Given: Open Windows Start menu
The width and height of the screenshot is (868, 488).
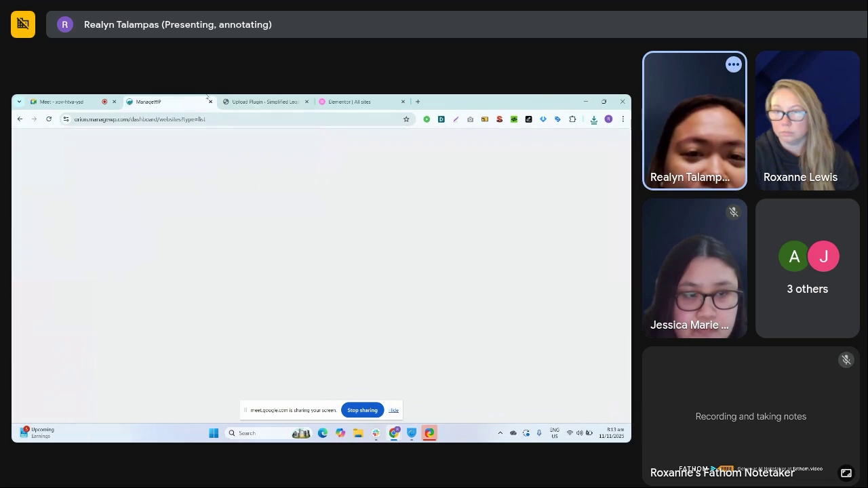Looking at the screenshot, I should [x=214, y=433].
